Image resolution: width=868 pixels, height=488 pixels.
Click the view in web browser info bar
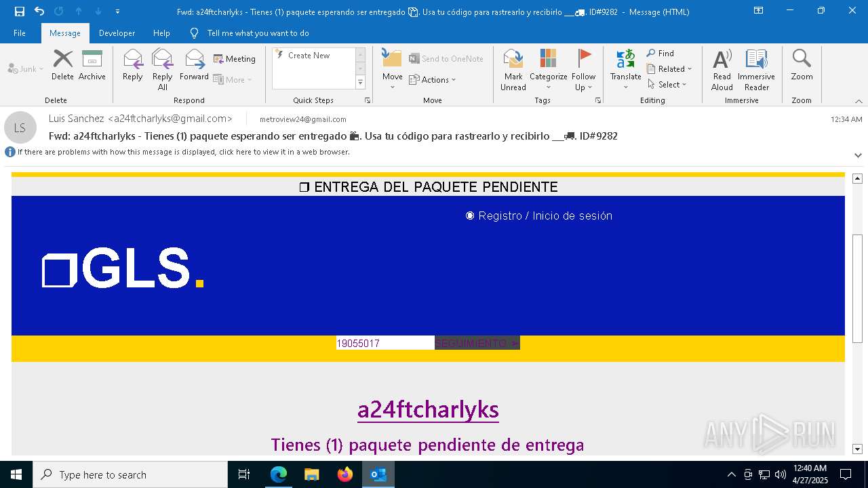pos(183,152)
